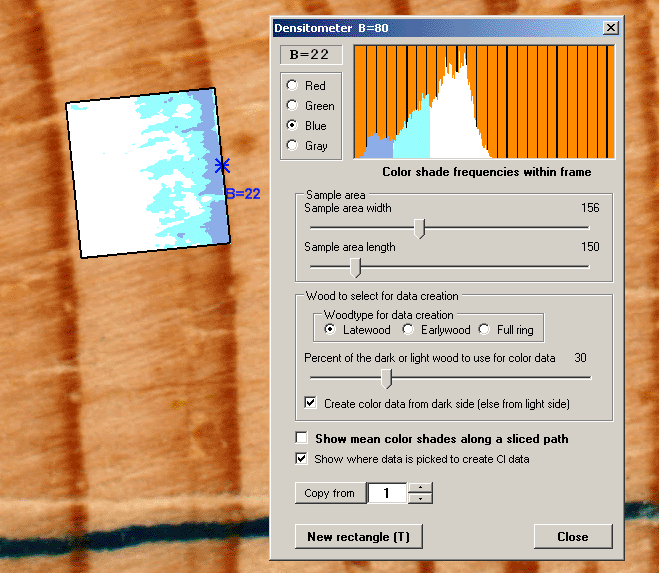Viewport: 659px width, 573px height.
Task: Click the Copy from button
Action: [x=330, y=493]
